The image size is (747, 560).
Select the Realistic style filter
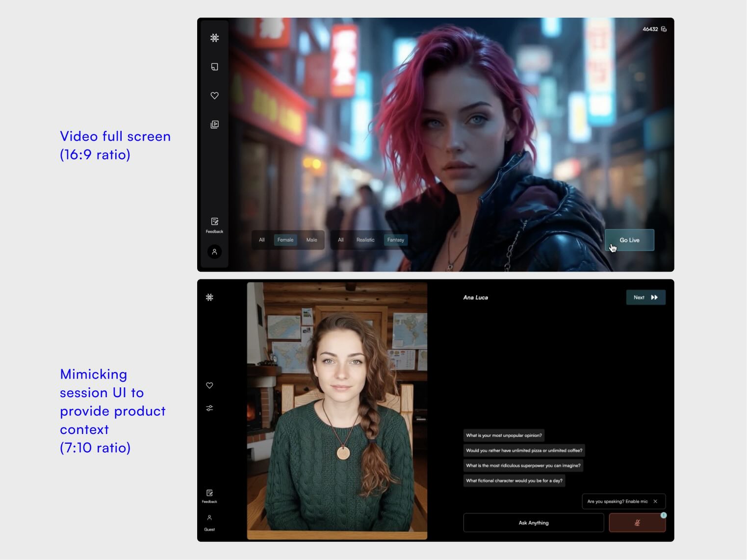pos(365,240)
